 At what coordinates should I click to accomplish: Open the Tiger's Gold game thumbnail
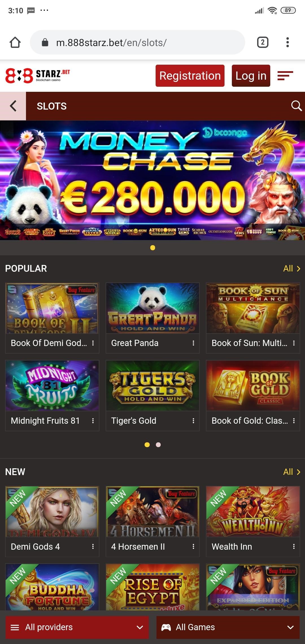[x=152, y=386]
